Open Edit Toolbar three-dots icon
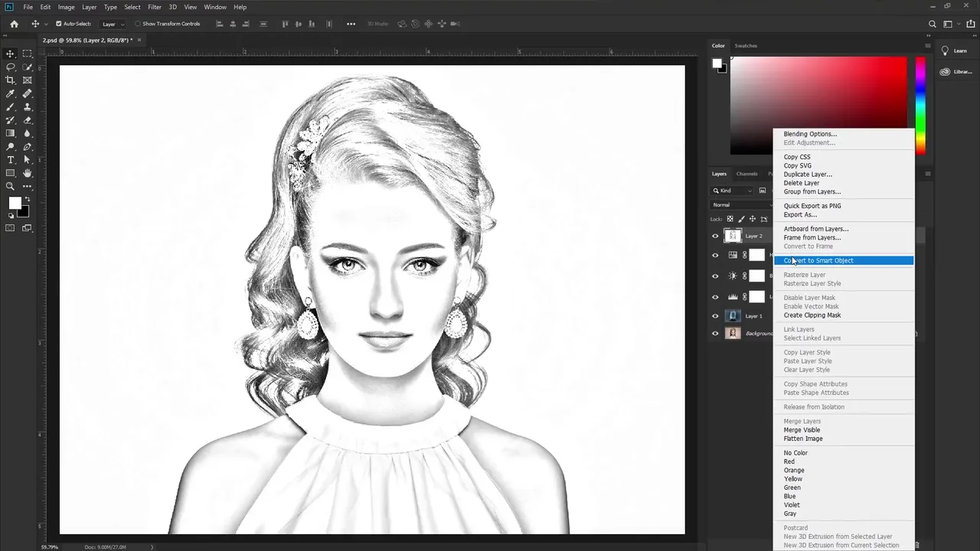980x551 pixels. 28,186
